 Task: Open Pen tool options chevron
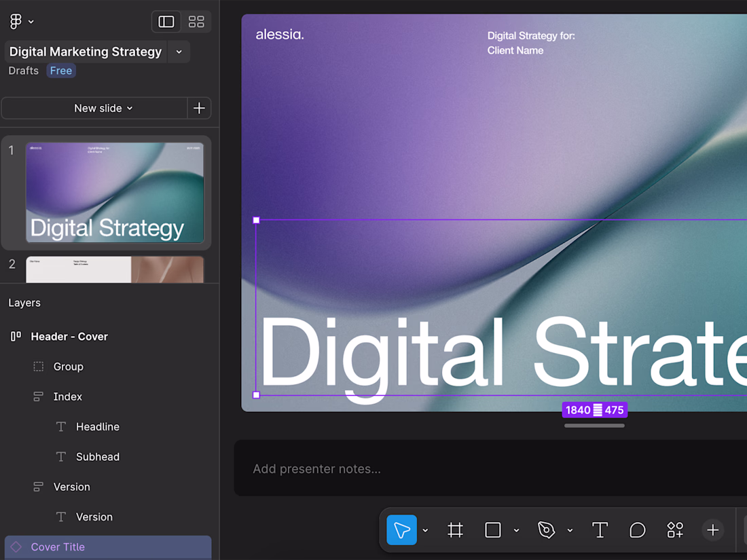pos(570,531)
